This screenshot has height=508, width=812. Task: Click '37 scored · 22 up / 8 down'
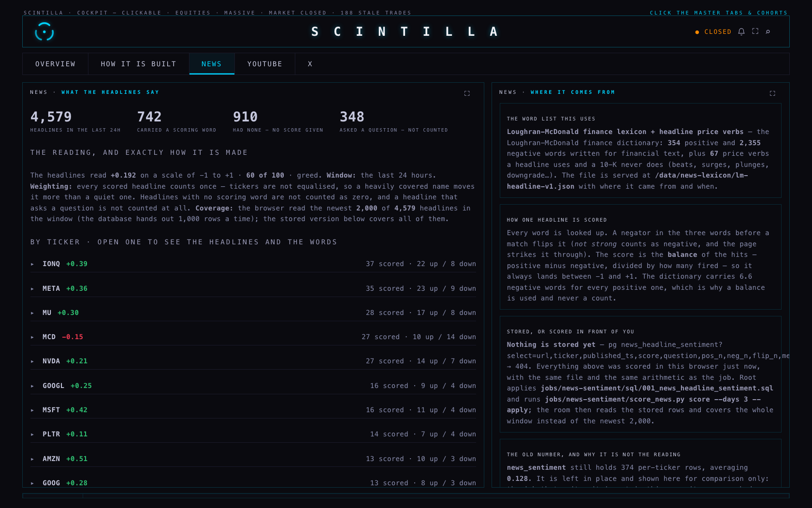420,264
